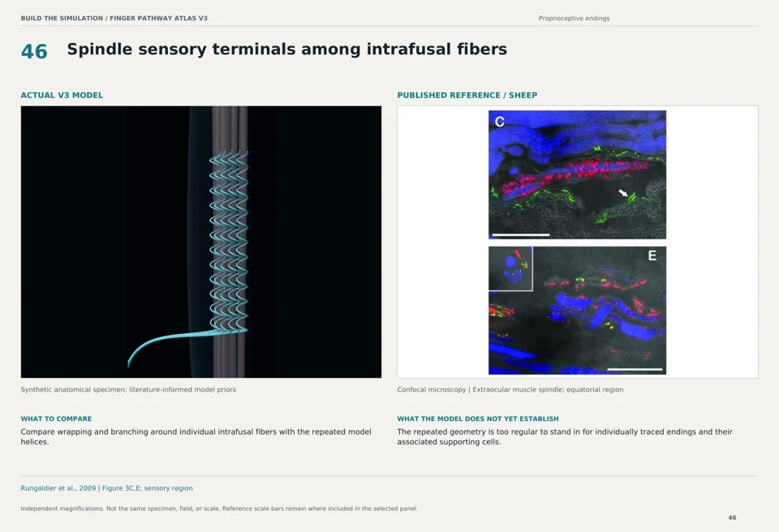This screenshot has height=532, width=779.
Task: Click the 'WHAT TO COMPARE' heading
Action: [x=56, y=418]
